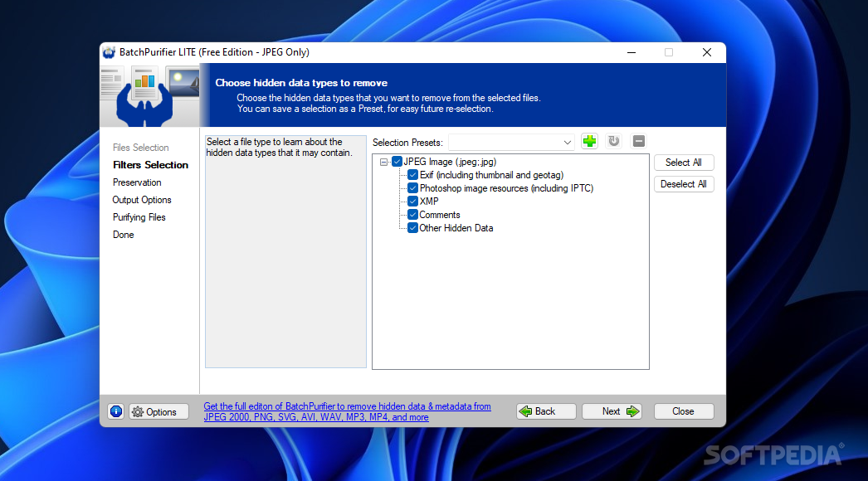Click the Close button at bottom
Viewport: 868px width, 481px height.
pos(684,411)
